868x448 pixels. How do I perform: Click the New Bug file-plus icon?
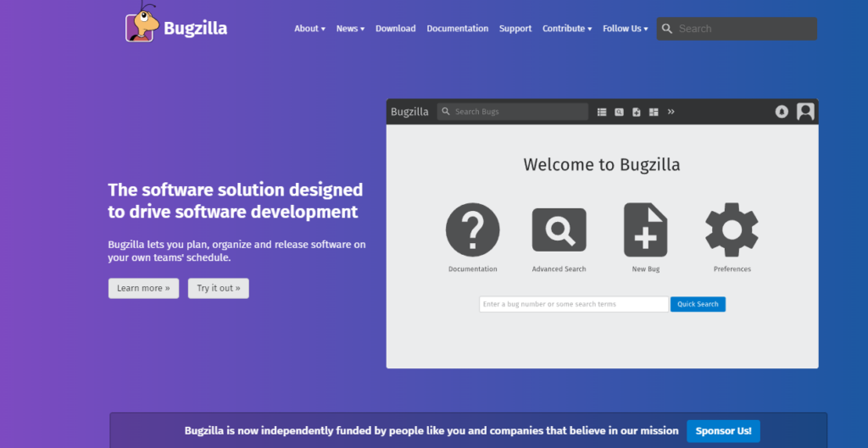coord(645,230)
